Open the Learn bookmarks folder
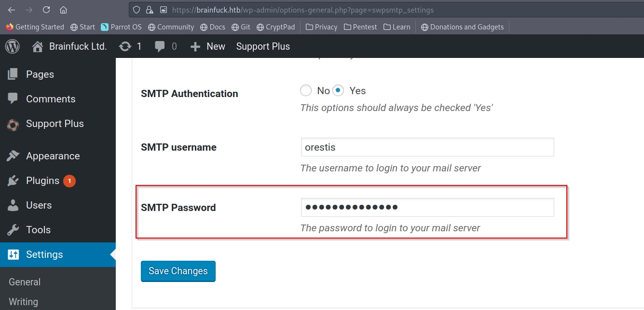 click(x=397, y=27)
